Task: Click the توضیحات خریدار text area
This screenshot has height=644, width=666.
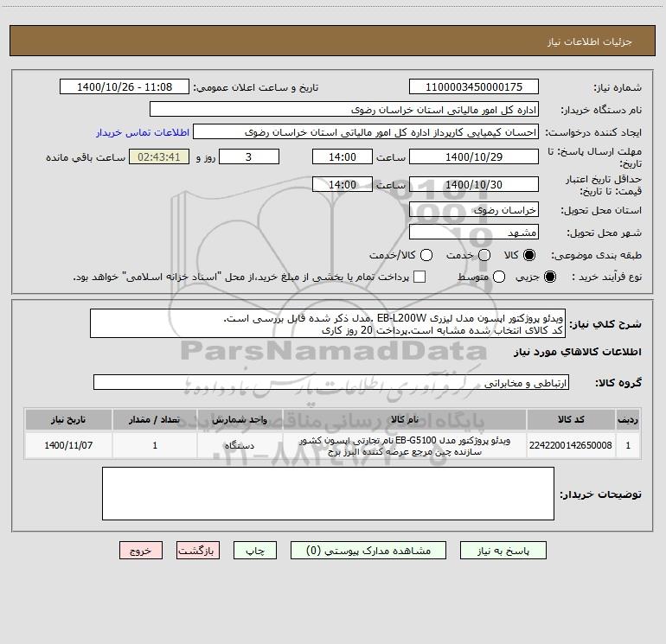Action: click(x=328, y=494)
